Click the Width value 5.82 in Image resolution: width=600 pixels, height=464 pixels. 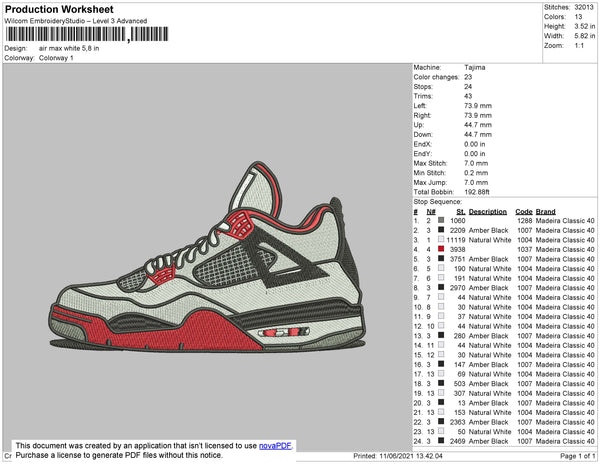(x=584, y=36)
